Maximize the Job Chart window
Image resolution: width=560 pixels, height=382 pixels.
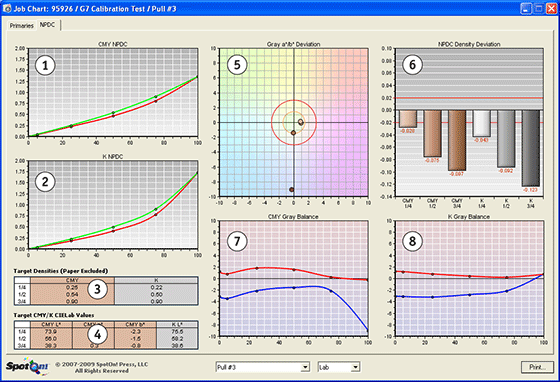click(x=538, y=9)
